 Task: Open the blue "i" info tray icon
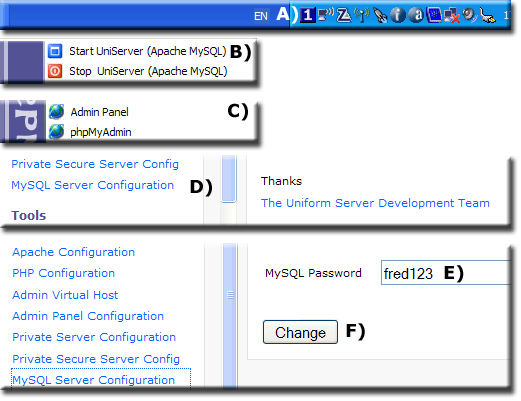[398, 15]
